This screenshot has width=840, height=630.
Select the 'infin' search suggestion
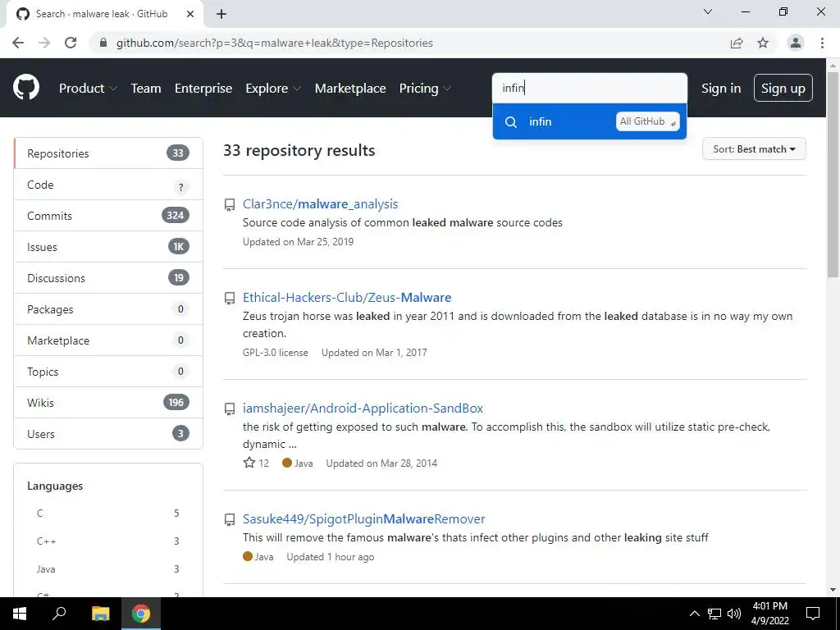pyautogui.click(x=589, y=121)
